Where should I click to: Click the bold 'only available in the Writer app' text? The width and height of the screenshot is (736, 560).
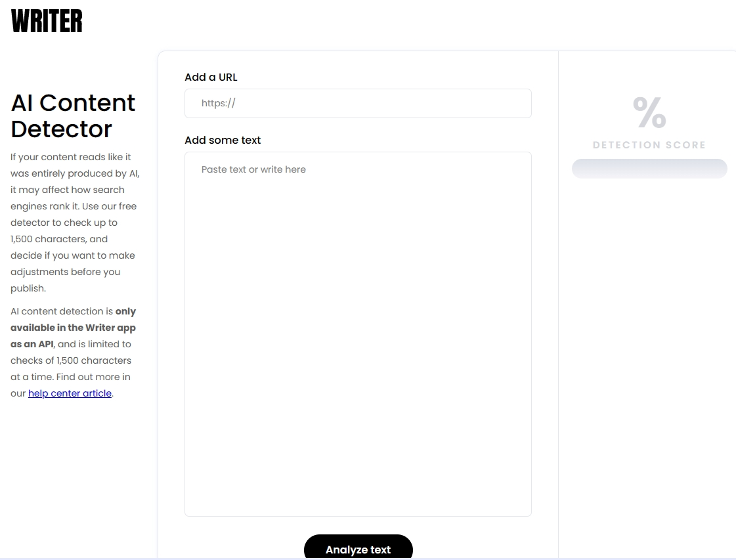(73, 328)
